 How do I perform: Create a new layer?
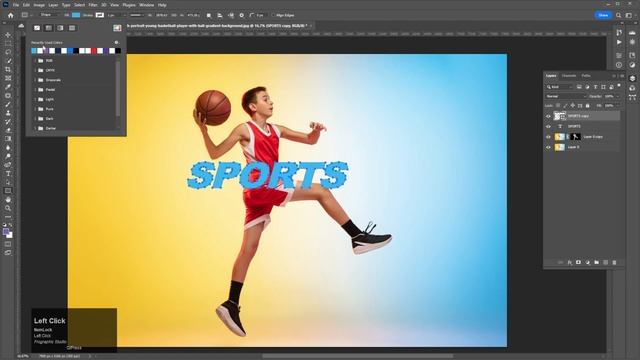(x=605, y=262)
